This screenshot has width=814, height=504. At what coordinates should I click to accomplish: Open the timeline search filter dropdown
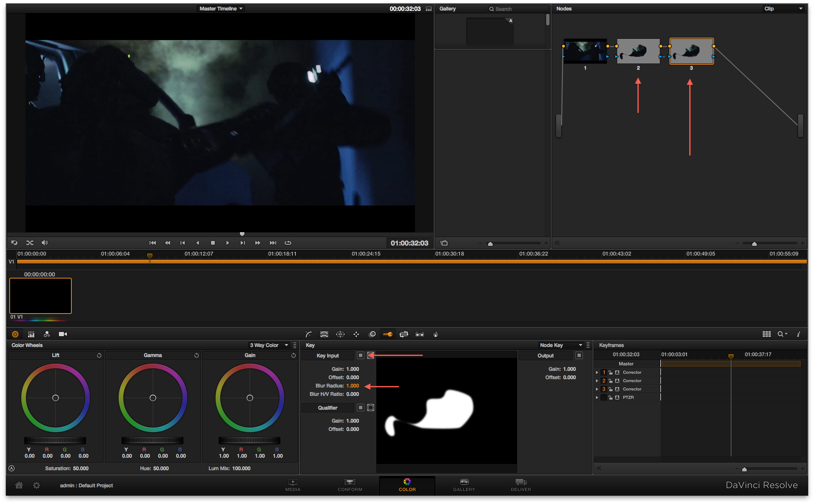pos(782,334)
